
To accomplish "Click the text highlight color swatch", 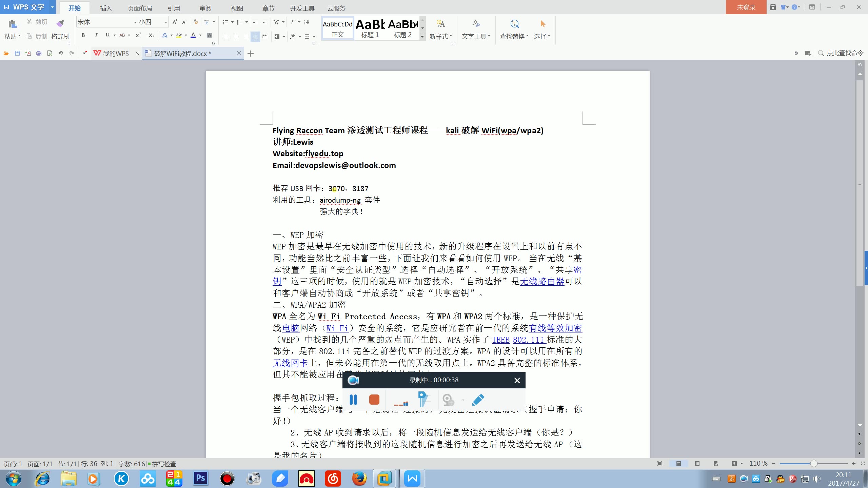I will pyautogui.click(x=179, y=35).
